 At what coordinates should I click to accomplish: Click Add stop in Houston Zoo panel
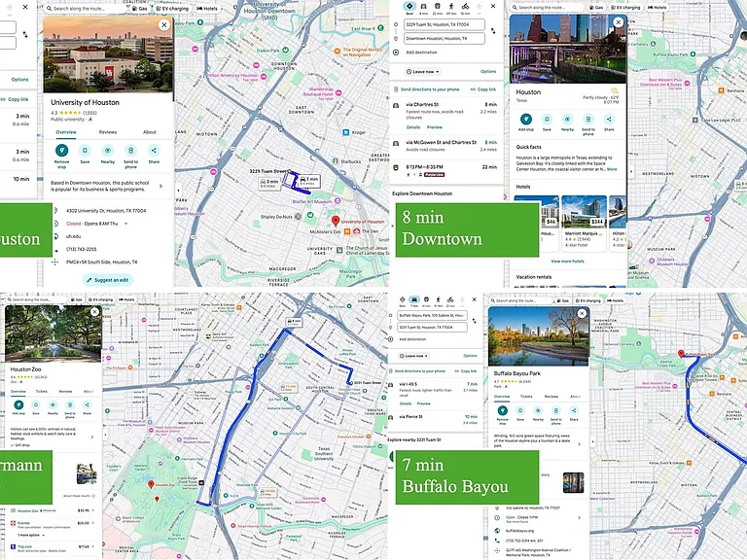[x=18, y=404]
